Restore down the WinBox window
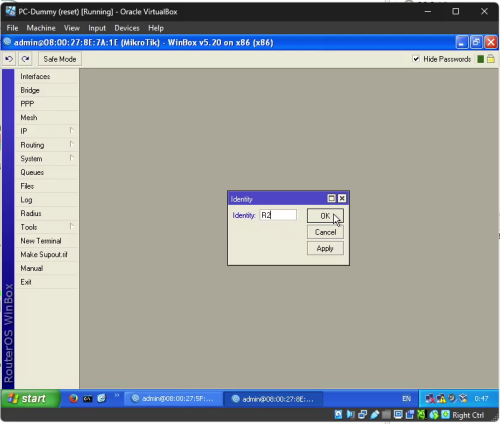The height and width of the screenshot is (424, 500). (476, 42)
